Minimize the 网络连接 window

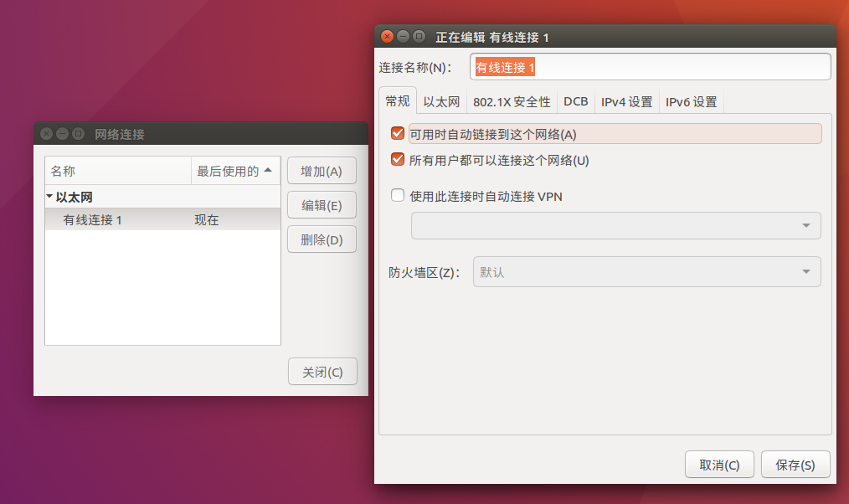pos(62,134)
